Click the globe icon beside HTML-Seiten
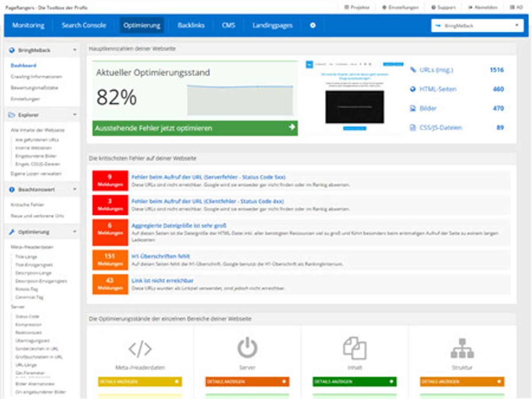This screenshot has width=532, height=399. pos(413,89)
